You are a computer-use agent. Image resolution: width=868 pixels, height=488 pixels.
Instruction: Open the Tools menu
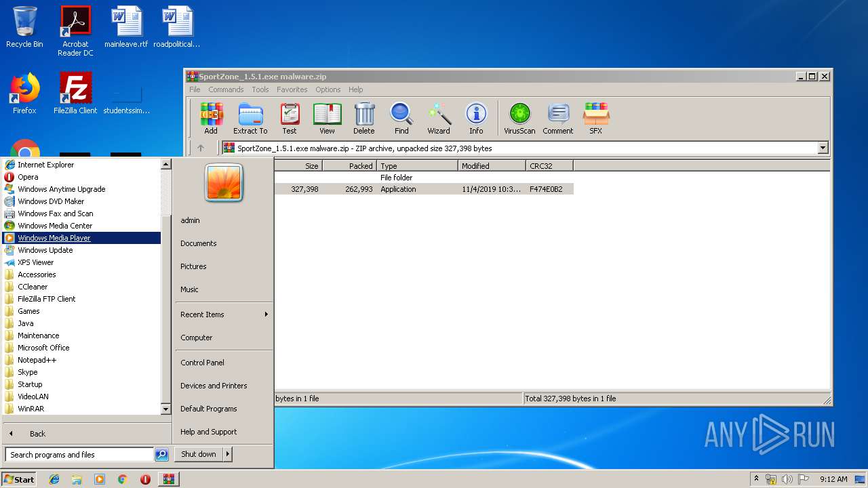(260, 89)
